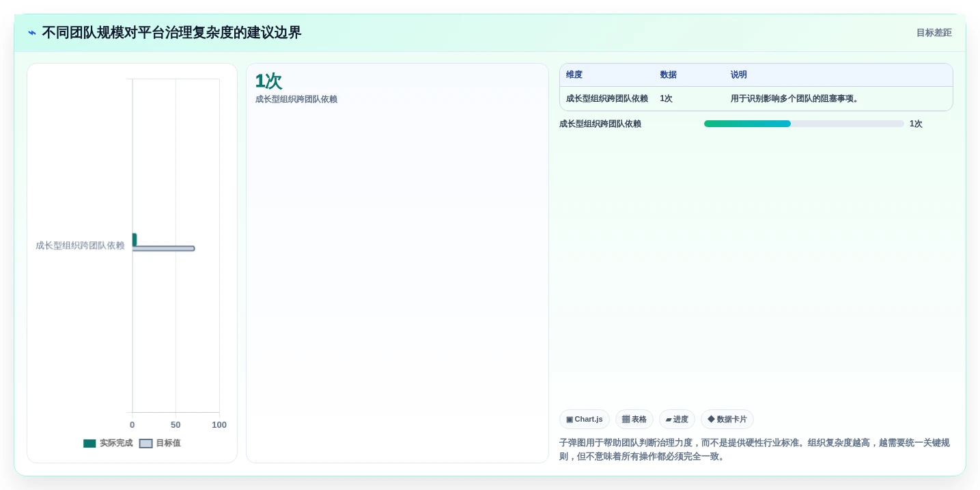Select the 进度 chip
Viewport: 980px width, 490px height.
pyautogui.click(x=677, y=419)
